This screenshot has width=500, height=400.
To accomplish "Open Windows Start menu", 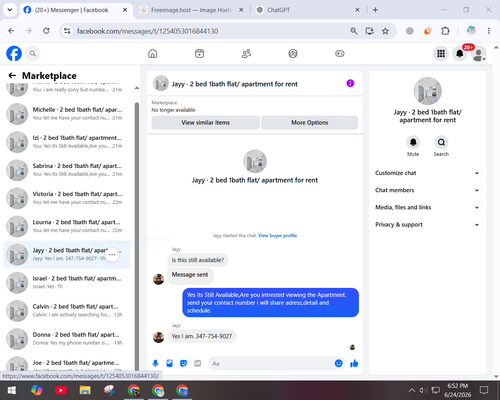I will coord(12,390).
